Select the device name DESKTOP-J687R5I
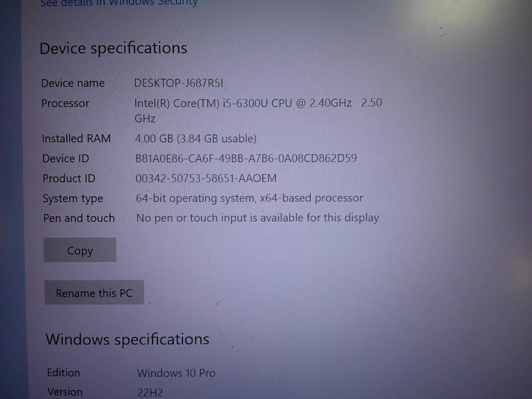The width and height of the screenshot is (532, 399). (x=179, y=83)
